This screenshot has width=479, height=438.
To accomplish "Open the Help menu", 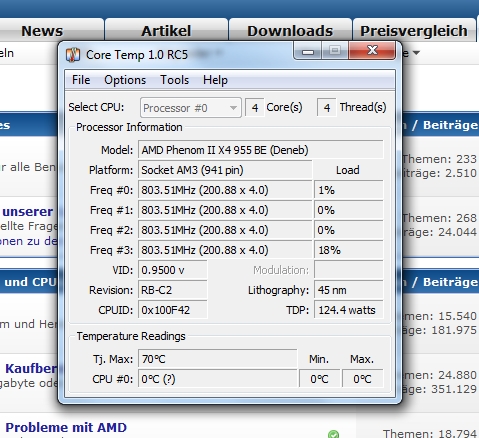I will (215, 80).
